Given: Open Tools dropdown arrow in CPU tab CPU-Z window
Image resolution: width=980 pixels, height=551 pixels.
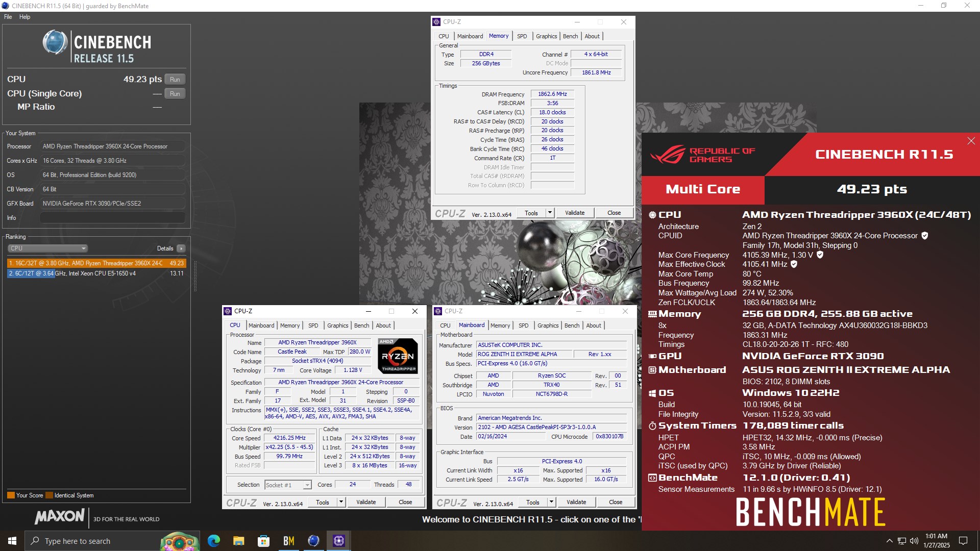Looking at the screenshot, I should pos(341,502).
